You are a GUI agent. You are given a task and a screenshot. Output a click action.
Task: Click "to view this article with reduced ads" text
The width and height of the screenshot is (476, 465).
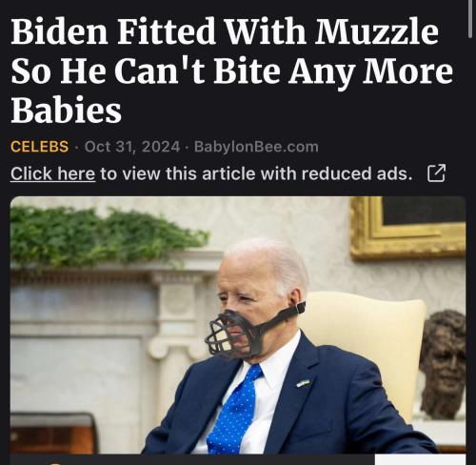pyautogui.click(x=257, y=173)
